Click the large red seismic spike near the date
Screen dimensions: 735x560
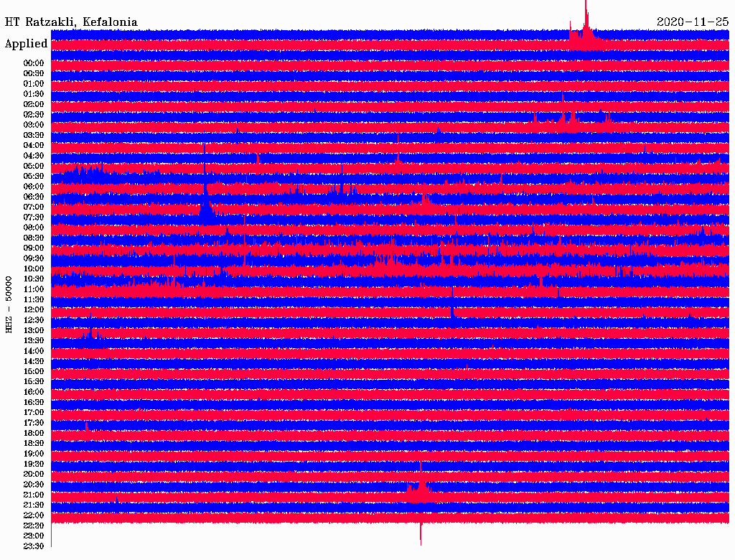[586, 24]
